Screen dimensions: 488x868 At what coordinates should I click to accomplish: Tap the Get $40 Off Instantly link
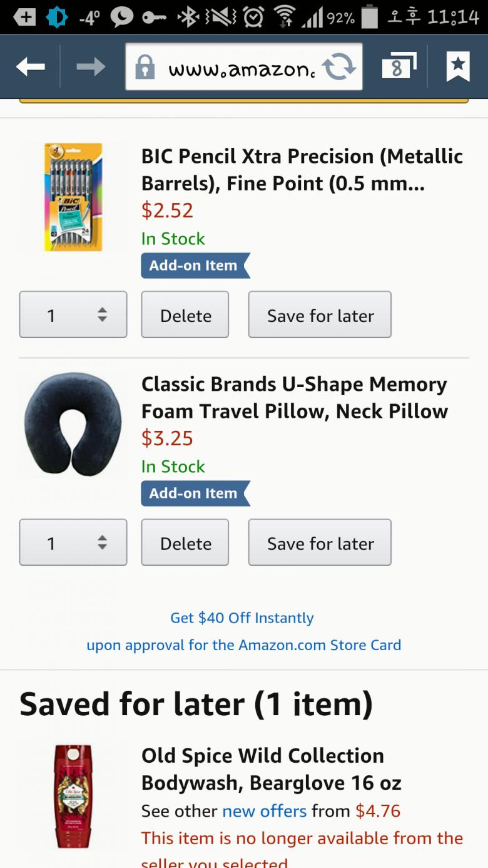click(x=242, y=618)
